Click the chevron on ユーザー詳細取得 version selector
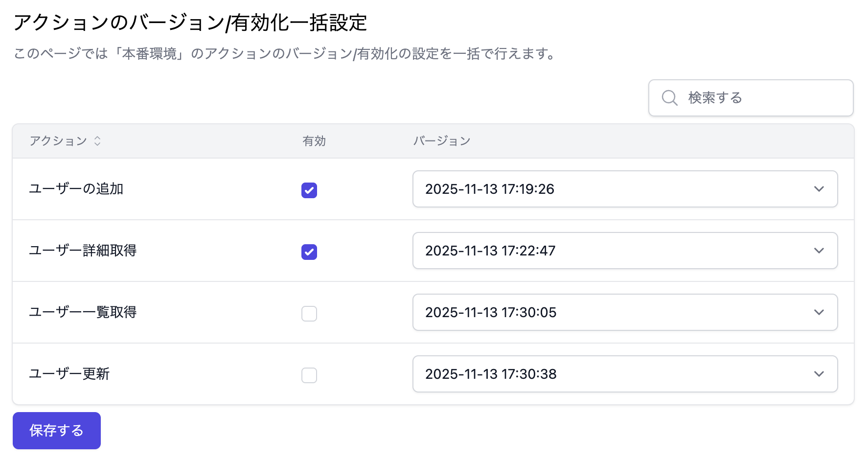The image size is (868, 462). click(820, 251)
